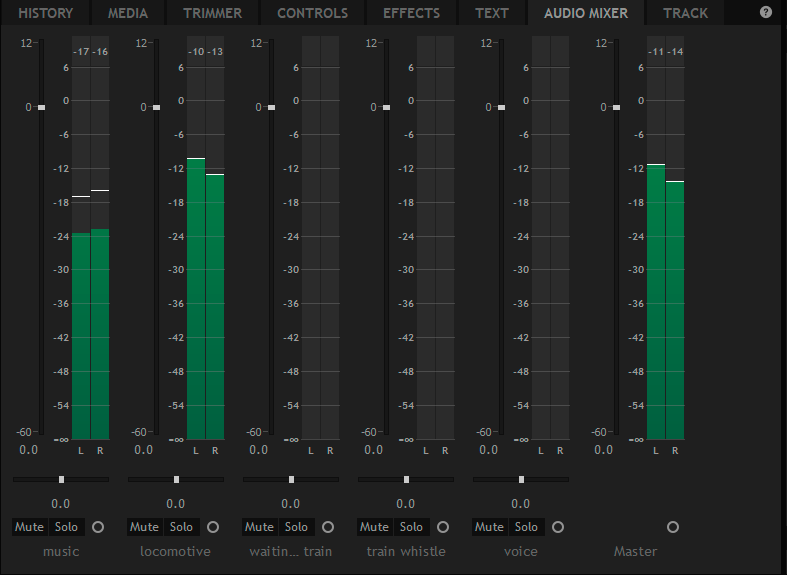Image resolution: width=787 pixels, height=575 pixels.
Task: Mute the locomotive track
Action: pyautogui.click(x=145, y=527)
